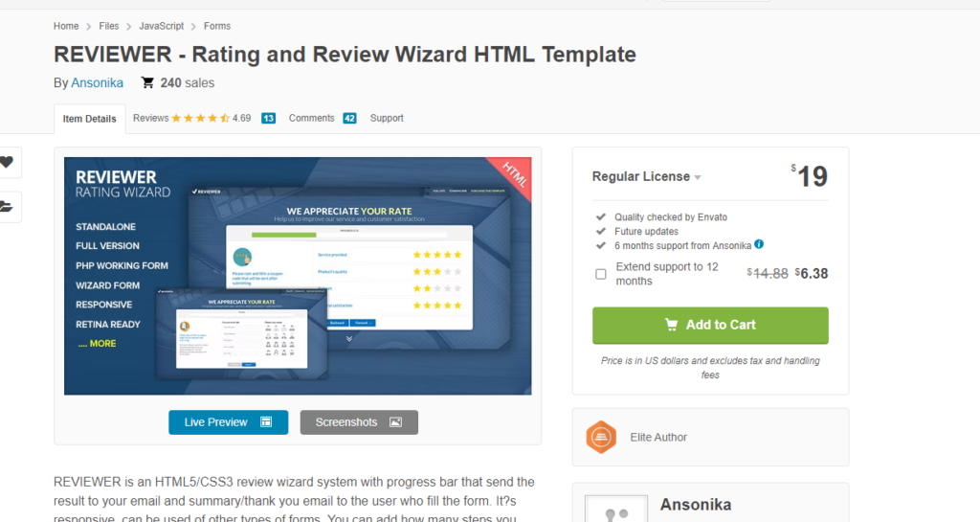
Task: Enable Extend support to 12 months checkbox
Action: (601, 274)
